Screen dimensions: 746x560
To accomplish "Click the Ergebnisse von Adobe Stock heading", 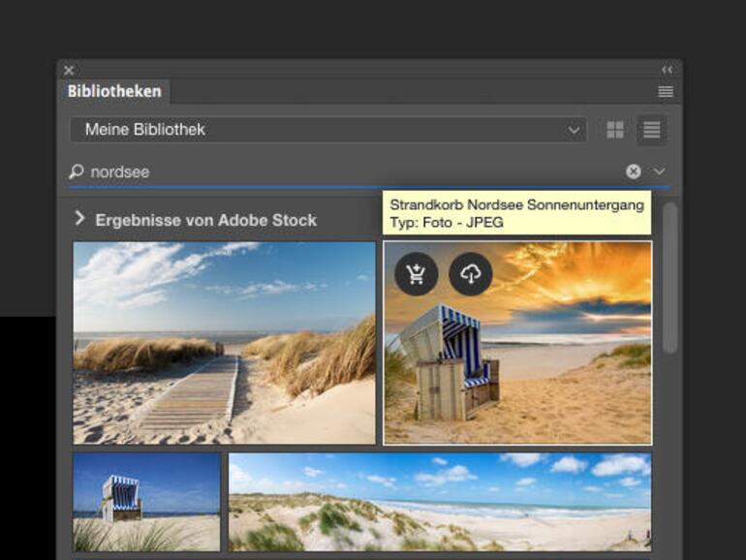I will point(206,220).
